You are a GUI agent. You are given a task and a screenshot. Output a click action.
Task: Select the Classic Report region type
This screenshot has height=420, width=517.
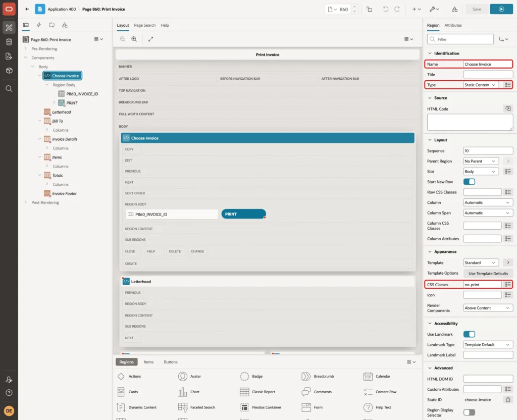click(258, 392)
